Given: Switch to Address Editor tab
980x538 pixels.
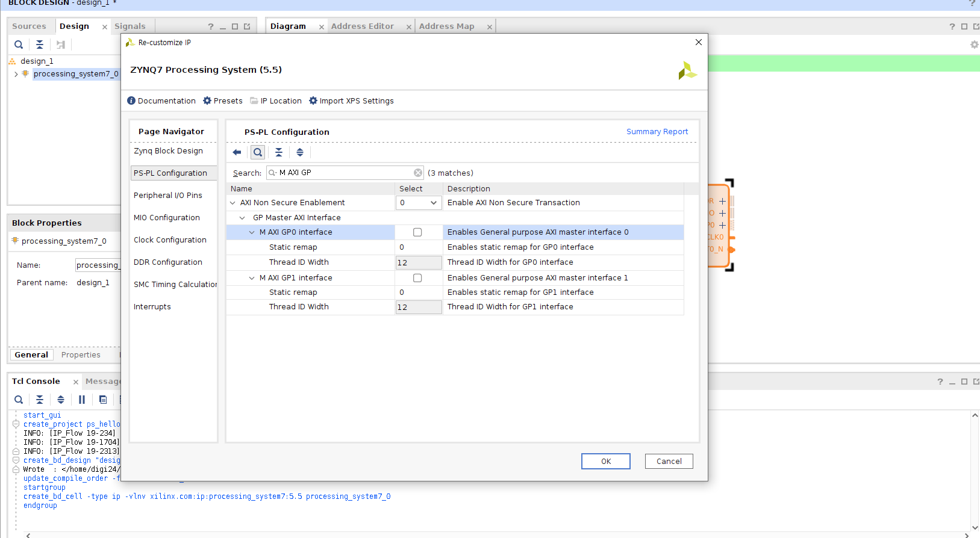Looking at the screenshot, I should point(363,26).
